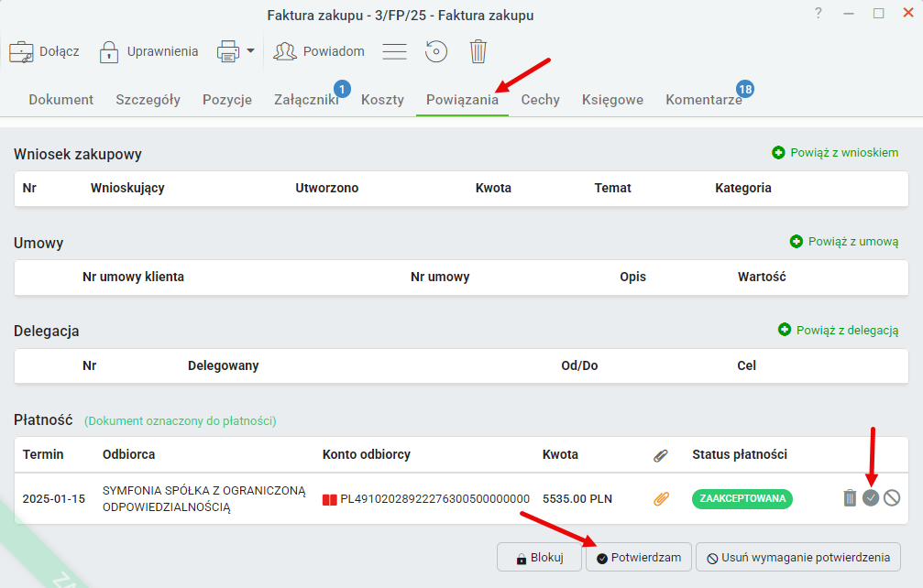Open the help question mark

[x=819, y=13]
